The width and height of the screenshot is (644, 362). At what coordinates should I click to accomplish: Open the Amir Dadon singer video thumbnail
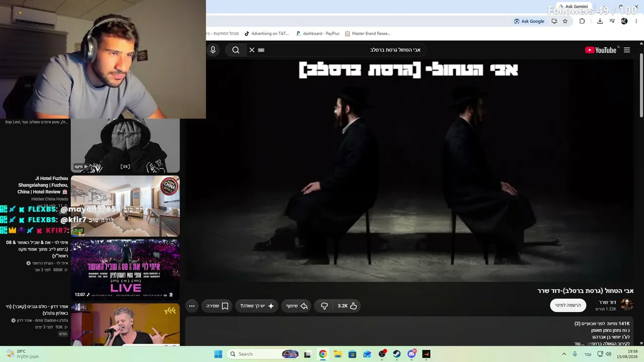coord(125,324)
